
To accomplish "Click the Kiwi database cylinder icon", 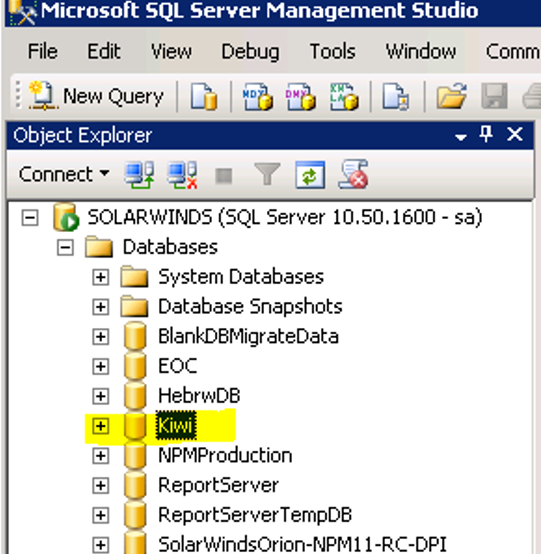I will point(135,425).
